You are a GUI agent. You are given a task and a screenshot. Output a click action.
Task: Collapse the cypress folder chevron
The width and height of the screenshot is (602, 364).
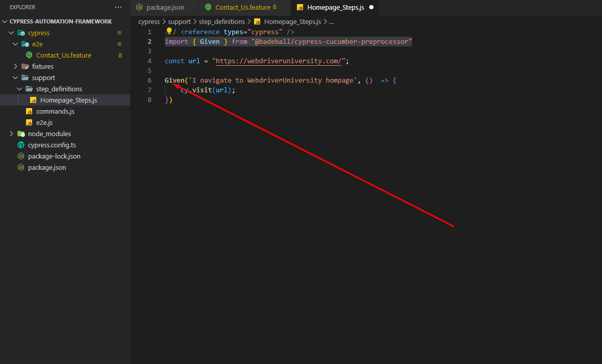coord(12,33)
